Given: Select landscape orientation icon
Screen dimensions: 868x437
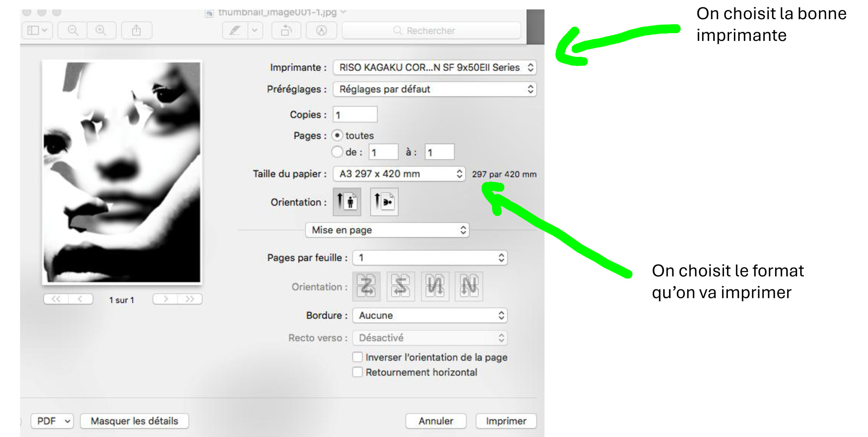Looking at the screenshot, I should coord(384,202).
